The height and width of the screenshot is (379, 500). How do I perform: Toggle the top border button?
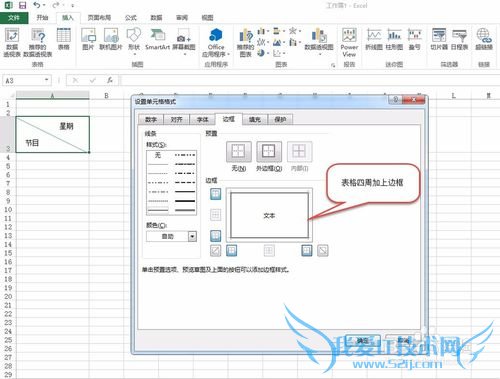tap(216, 194)
